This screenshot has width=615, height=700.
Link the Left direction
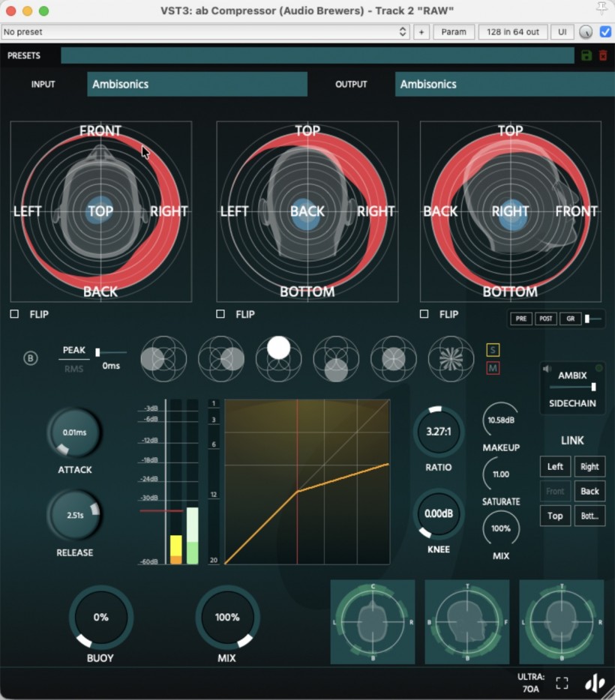pos(555,466)
